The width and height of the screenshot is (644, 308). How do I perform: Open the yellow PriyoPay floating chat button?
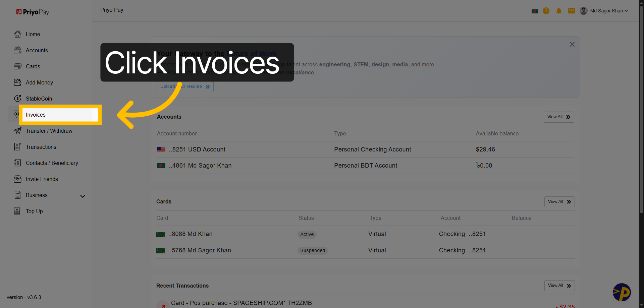pos(623,292)
